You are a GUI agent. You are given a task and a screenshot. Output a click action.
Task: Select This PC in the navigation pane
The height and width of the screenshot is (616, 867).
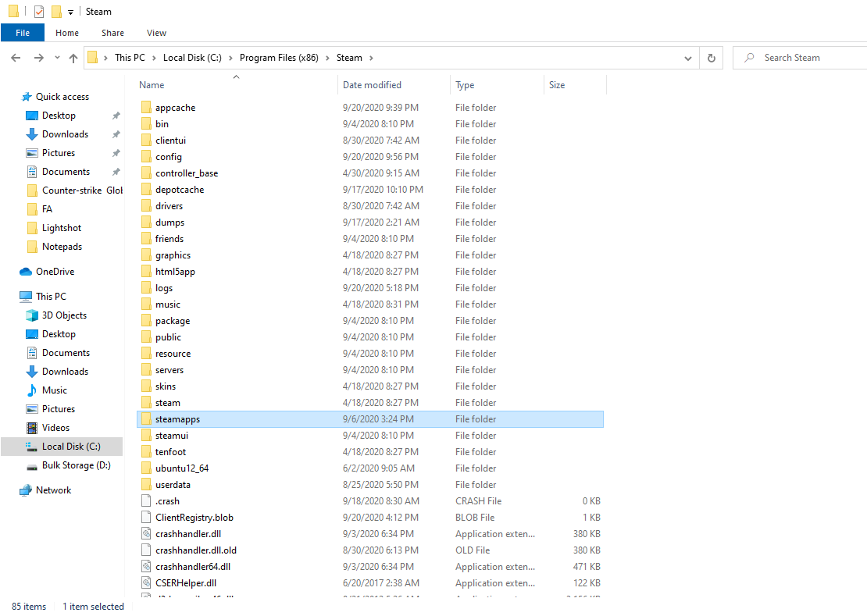51,297
